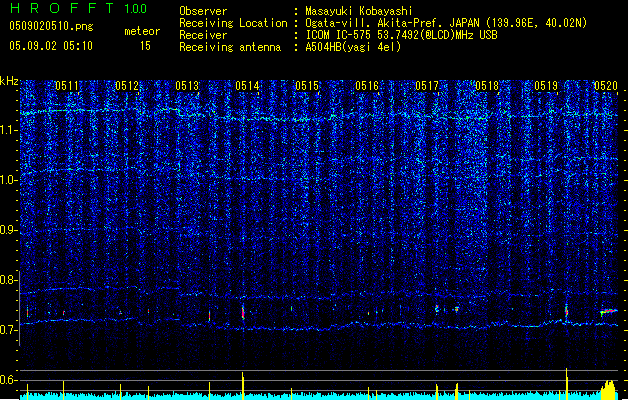Click the 0516 time marker

(367, 86)
